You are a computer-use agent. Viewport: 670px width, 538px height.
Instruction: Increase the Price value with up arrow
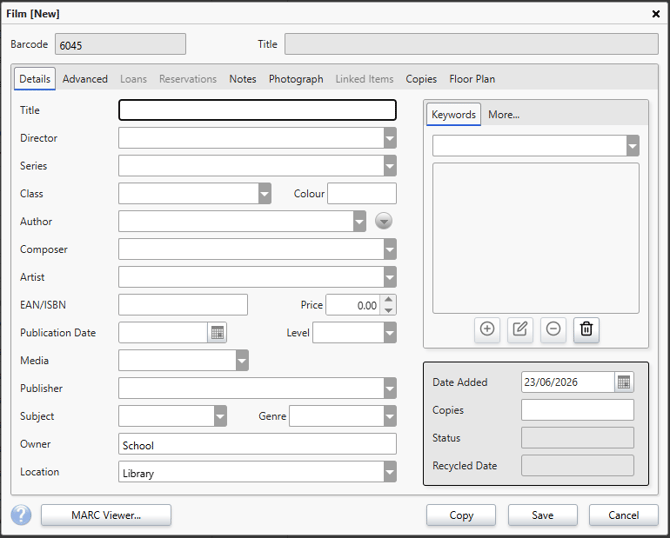388,300
